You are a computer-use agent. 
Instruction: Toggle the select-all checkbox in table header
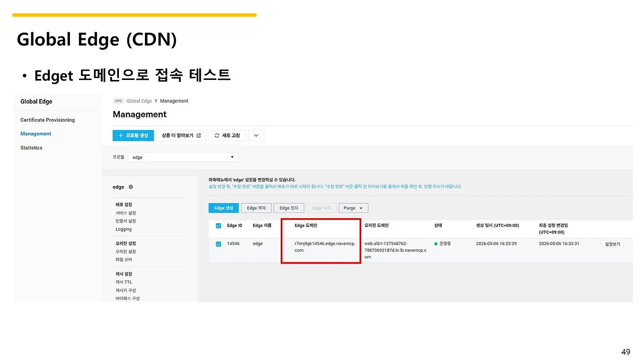tap(218, 226)
